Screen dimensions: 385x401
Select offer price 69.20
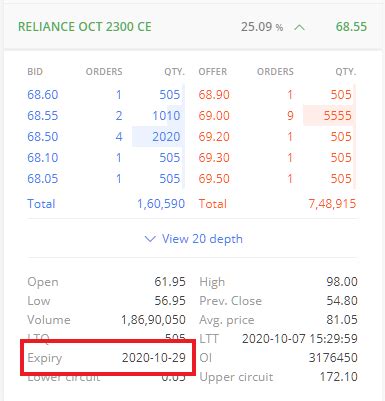click(x=214, y=137)
